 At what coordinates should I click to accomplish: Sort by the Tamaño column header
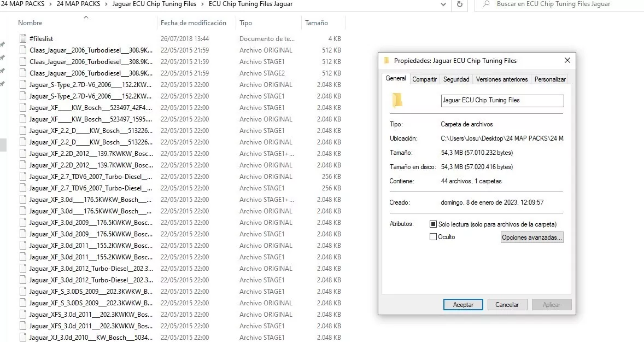pos(316,23)
